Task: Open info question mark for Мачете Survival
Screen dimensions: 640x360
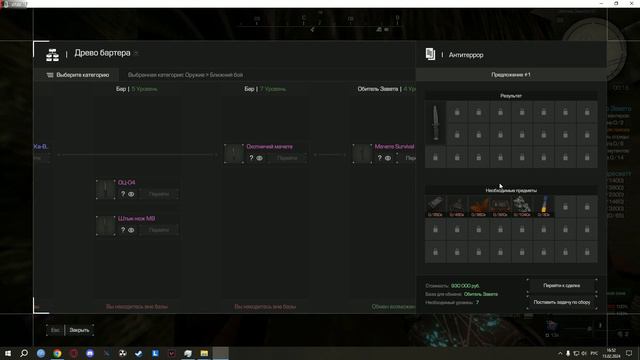Action: pyautogui.click(x=380, y=158)
